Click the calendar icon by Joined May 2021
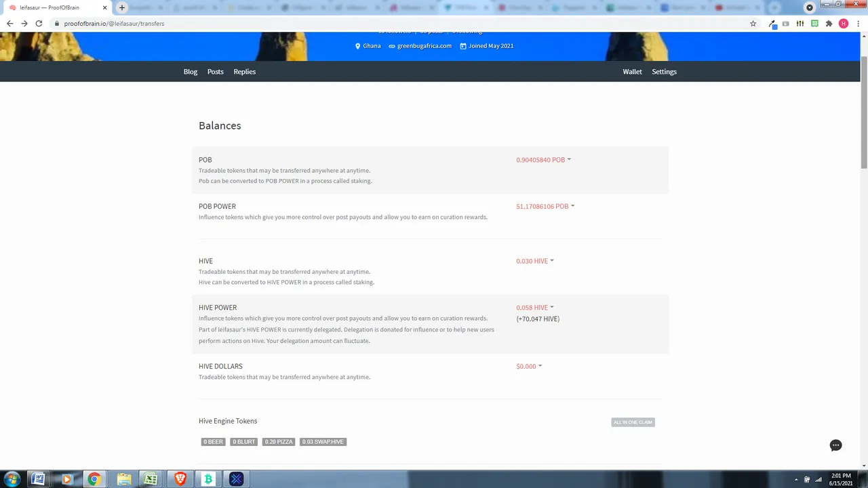This screenshot has width=868, height=488. point(463,46)
